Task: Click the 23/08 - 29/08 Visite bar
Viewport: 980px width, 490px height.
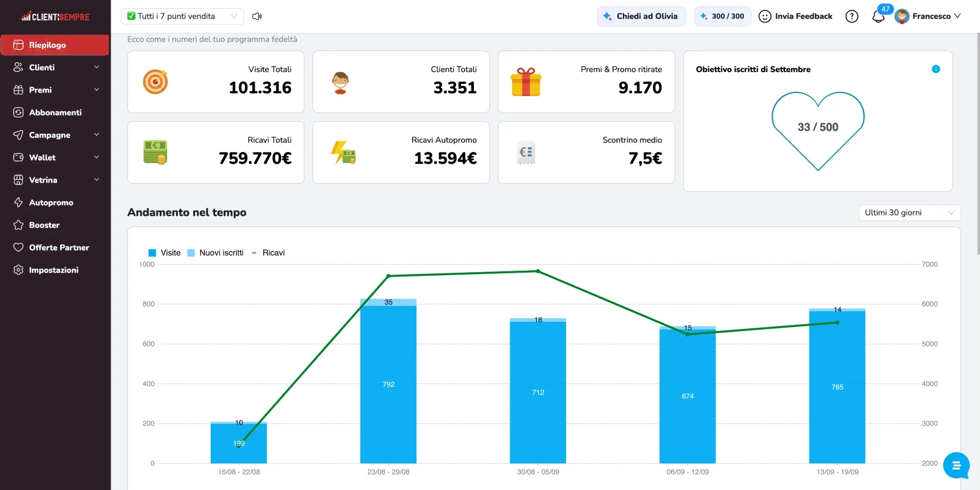Action: click(388, 385)
